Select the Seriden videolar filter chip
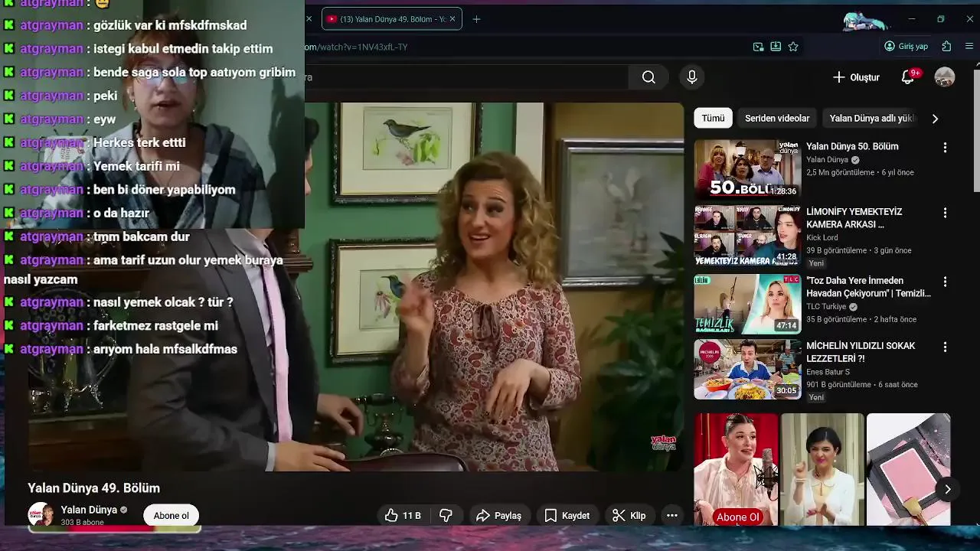Image resolution: width=980 pixels, height=551 pixels. (x=777, y=118)
